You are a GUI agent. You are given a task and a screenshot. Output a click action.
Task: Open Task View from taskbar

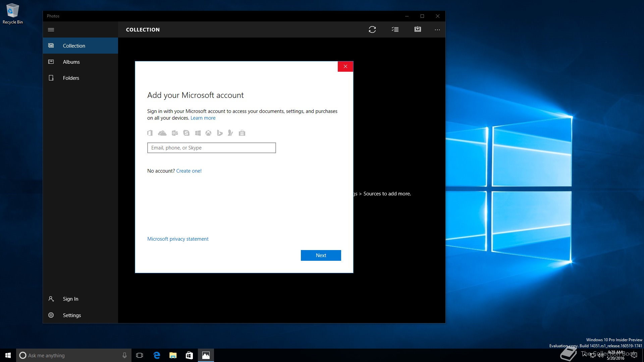[140, 355]
